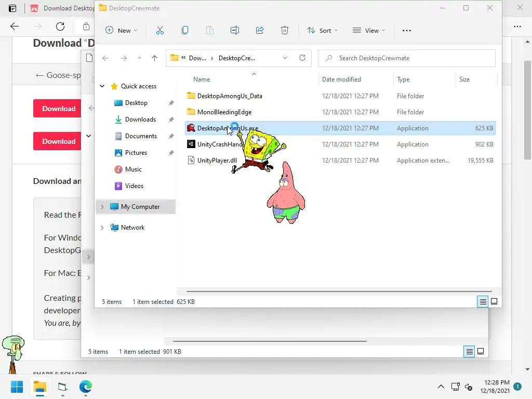Open Microsoft Edge from taskbar
This screenshot has height=399, width=532.
[x=86, y=387]
